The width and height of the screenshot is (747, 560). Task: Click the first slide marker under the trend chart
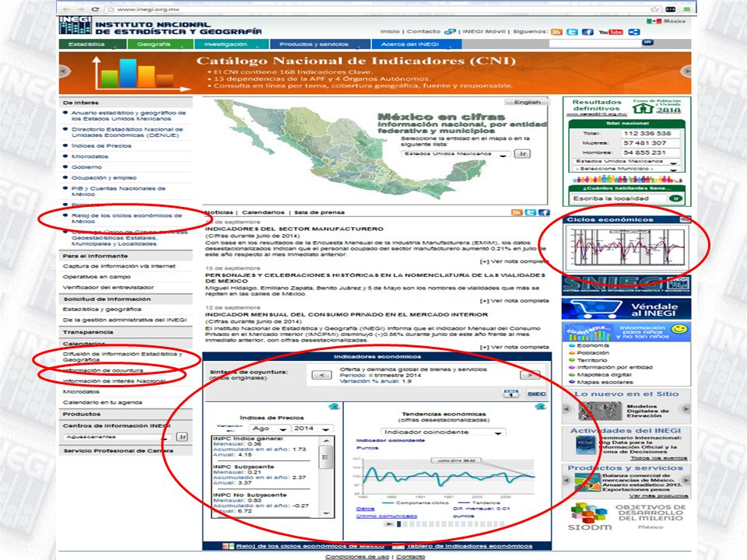(398, 524)
